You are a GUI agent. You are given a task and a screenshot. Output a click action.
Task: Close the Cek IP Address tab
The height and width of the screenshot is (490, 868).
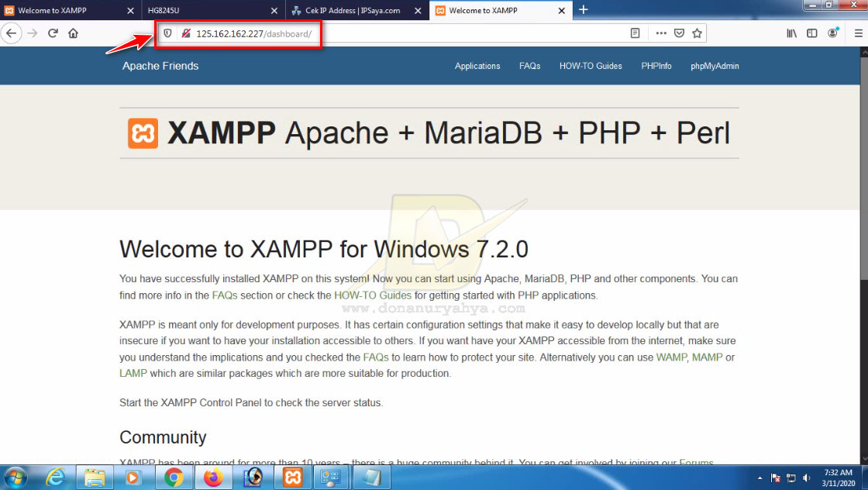point(418,11)
